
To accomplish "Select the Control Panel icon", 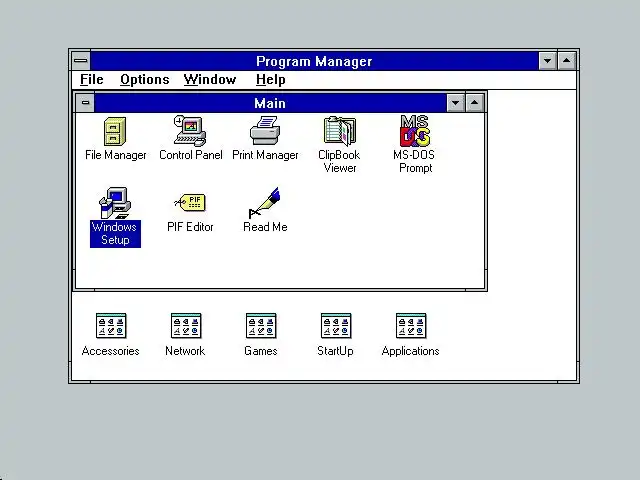I will coord(190,131).
